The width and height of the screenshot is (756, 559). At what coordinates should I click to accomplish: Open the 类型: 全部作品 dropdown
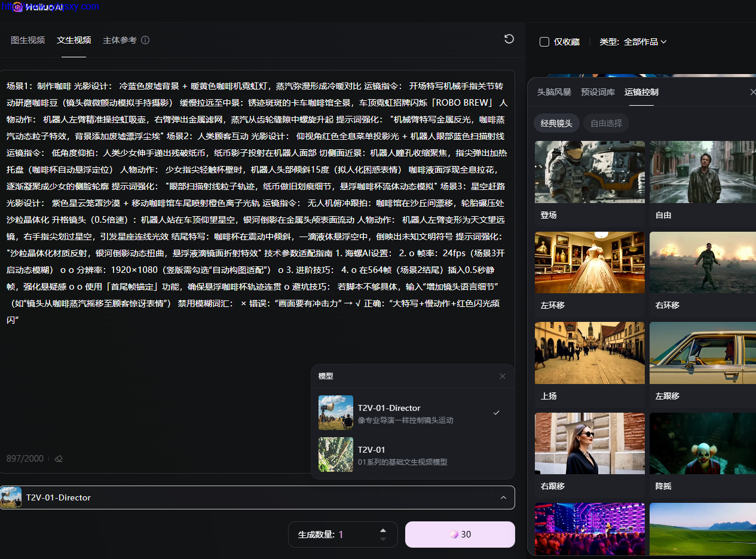[x=633, y=42]
